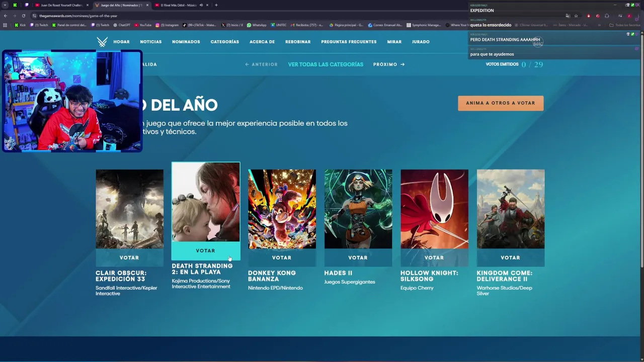The height and width of the screenshot is (362, 644).
Task: Switch to the pinned Kick tab
Action: (x=15, y=5)
